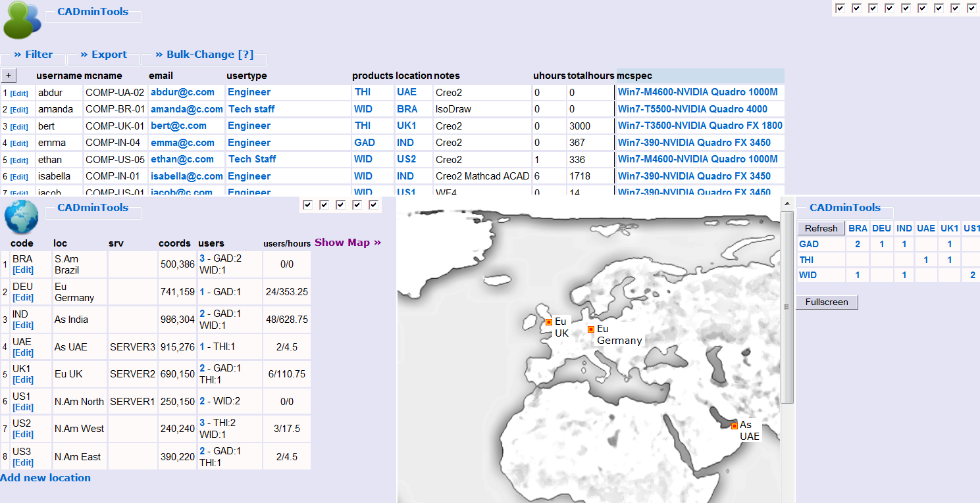Click the Add new location link
Image resolution: width=980 pixels, height=503 pixels.
pos(45,477)
